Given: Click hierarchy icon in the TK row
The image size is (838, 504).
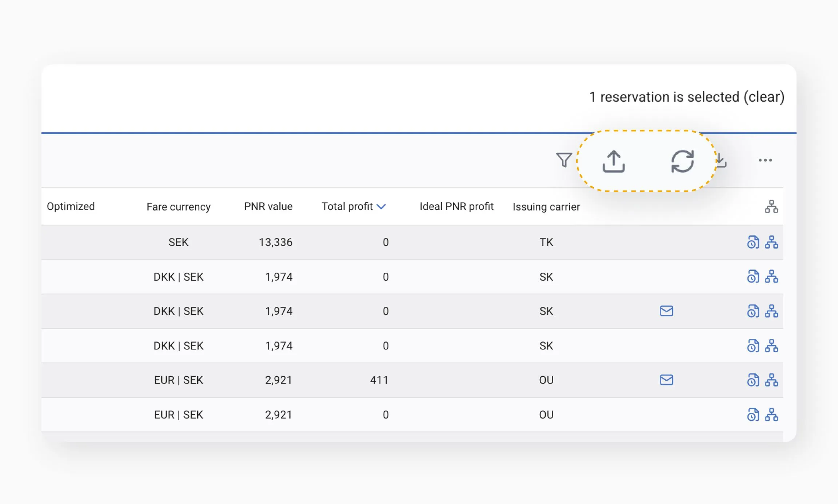Looking at the screenshot, I should coord(771,242).
